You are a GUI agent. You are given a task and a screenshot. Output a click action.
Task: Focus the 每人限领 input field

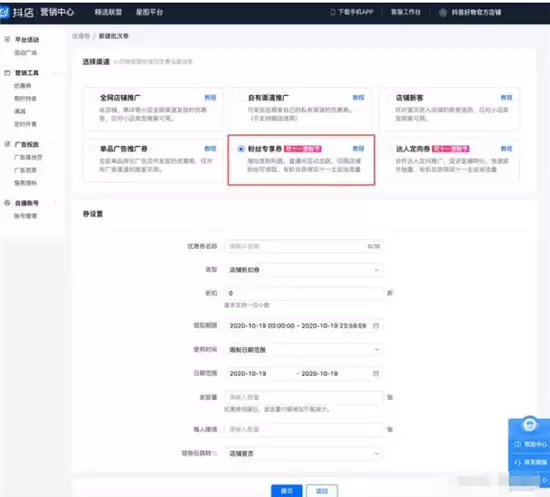point(304,429)
